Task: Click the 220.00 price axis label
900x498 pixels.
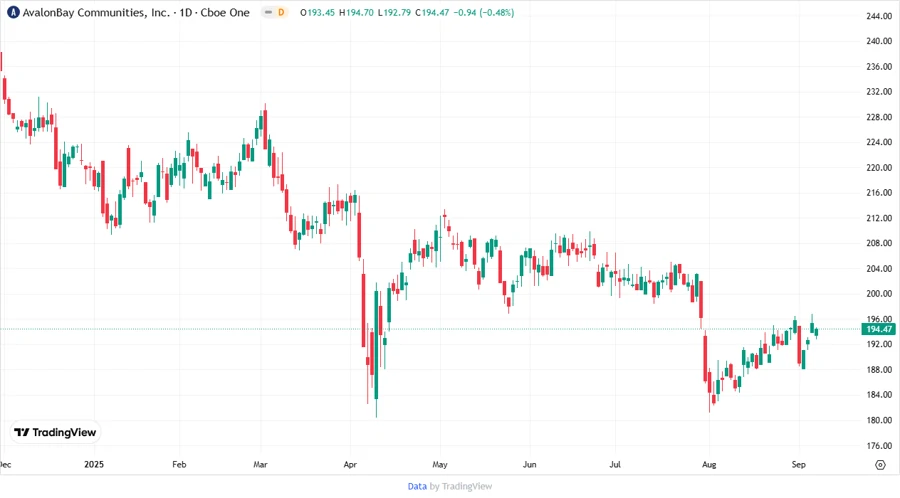Action: pos(879,168)
